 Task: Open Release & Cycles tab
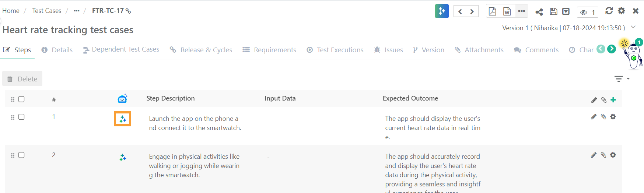pyautogui.click(x=201, y=50)
